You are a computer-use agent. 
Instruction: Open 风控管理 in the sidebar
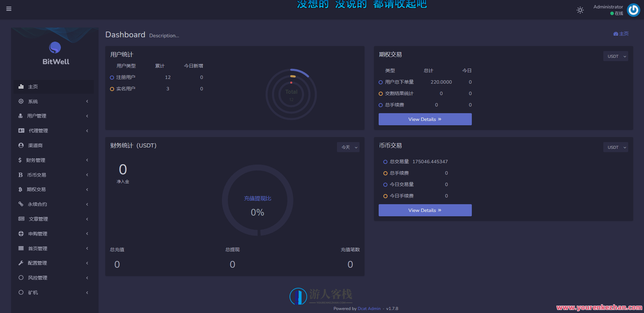click(37, 277)
